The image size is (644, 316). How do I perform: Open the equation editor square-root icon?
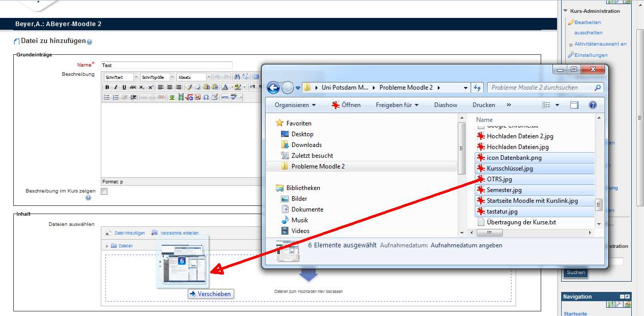189,97
